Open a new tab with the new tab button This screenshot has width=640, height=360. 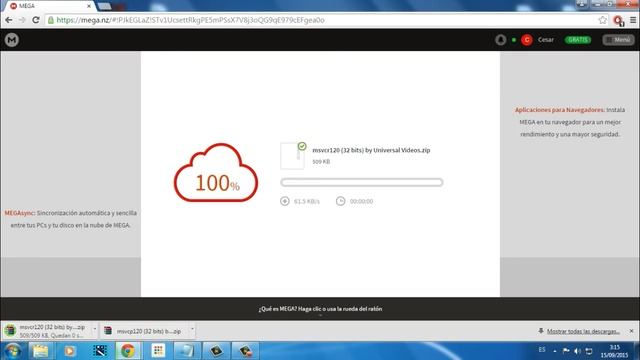pos(104,6)
